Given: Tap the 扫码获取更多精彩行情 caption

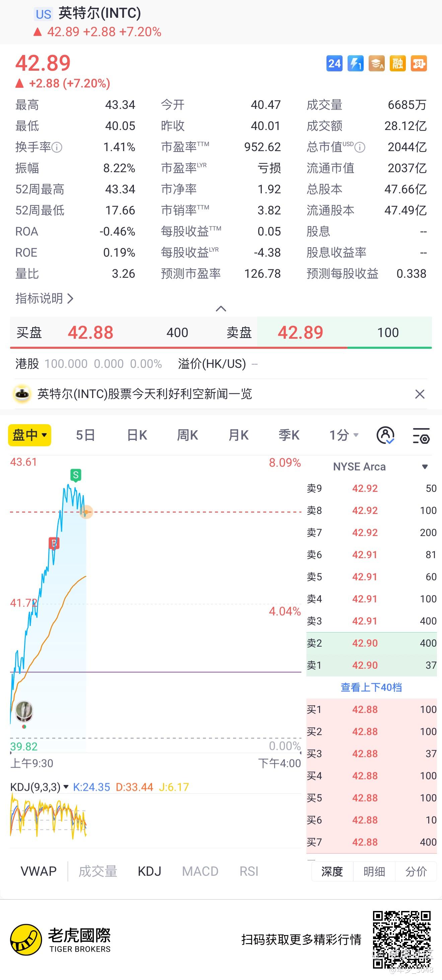Looking at the screenshot, I should pyautogui.click(x=301, y=940).
